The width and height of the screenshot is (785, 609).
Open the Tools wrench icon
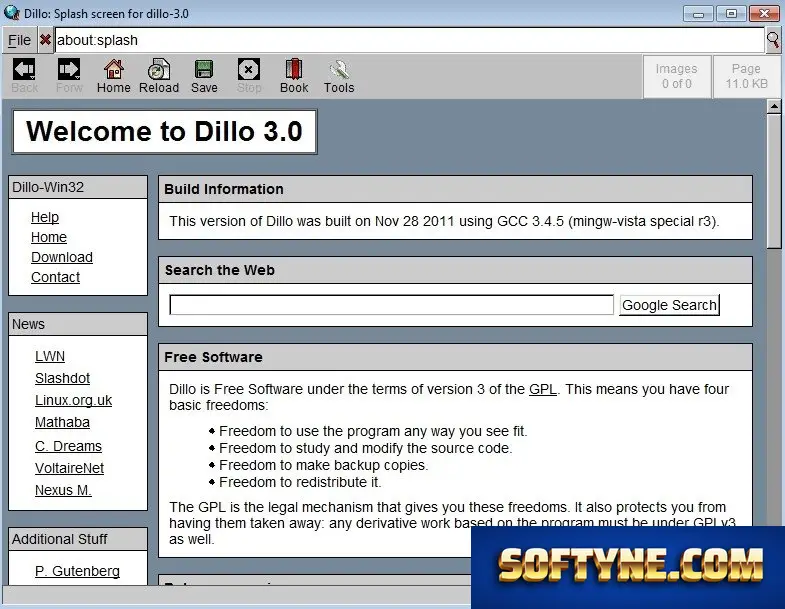point(339,70)
